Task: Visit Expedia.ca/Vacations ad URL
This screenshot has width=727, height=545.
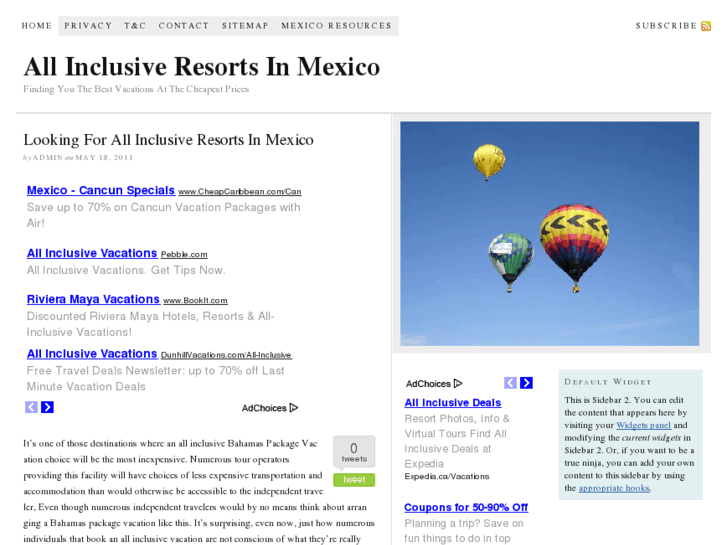Action: pos(446,476)
